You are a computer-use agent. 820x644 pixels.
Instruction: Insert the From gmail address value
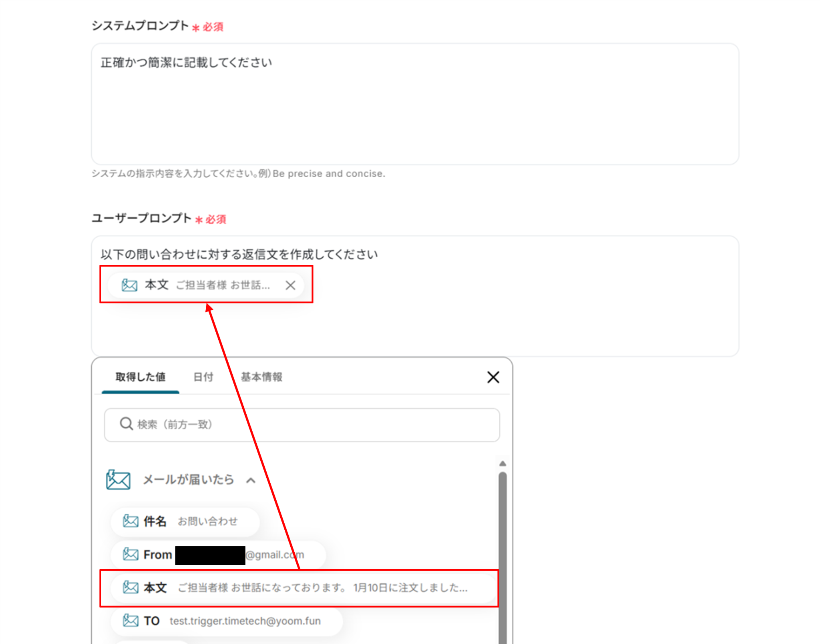point(218,555)
